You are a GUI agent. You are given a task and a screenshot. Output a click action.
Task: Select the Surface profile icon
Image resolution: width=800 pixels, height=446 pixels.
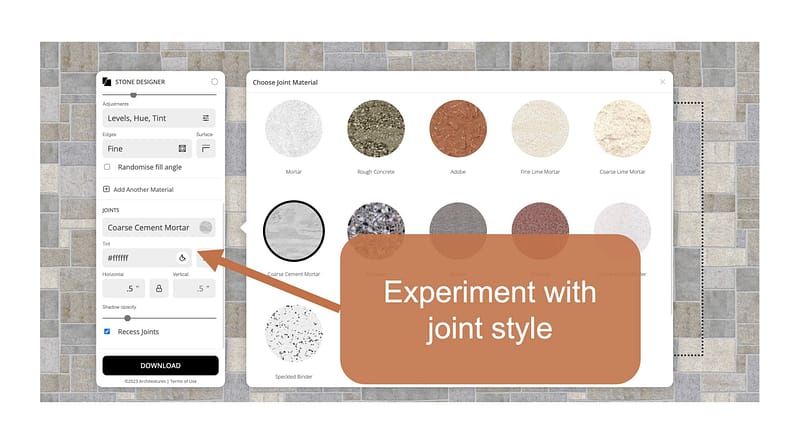(205, 149)
